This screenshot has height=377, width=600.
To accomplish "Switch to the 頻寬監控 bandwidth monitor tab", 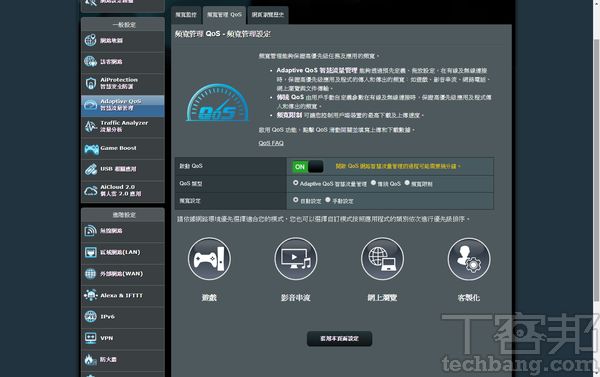I will point(186,15).
